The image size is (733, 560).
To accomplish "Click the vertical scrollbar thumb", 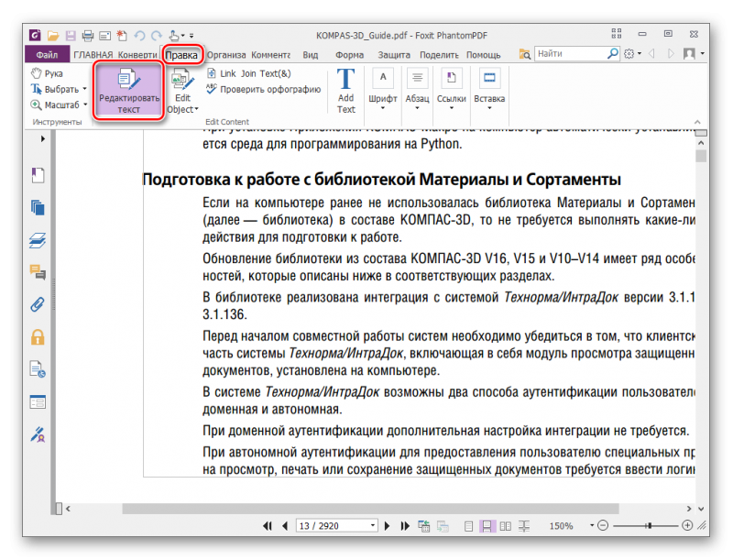I will click(701, 156).
